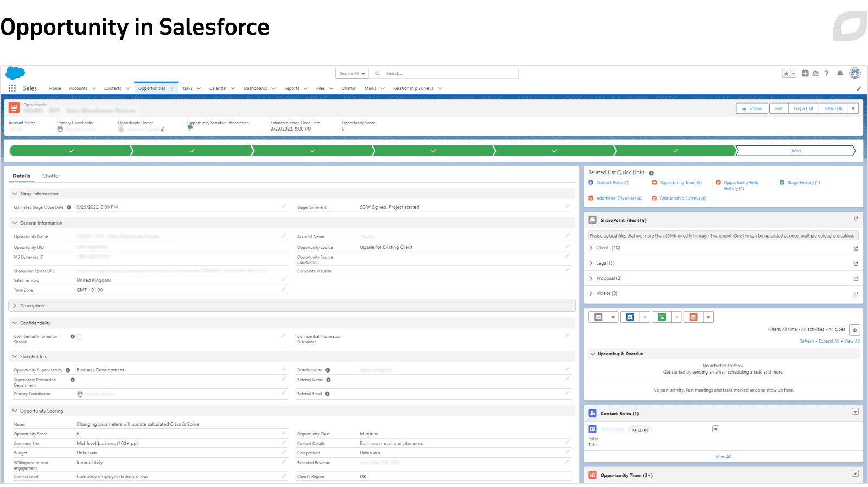Viewport: 868px width, 487px height.
Task: Click the pencil icon to edit navigation bar
Action: [859, 88]
